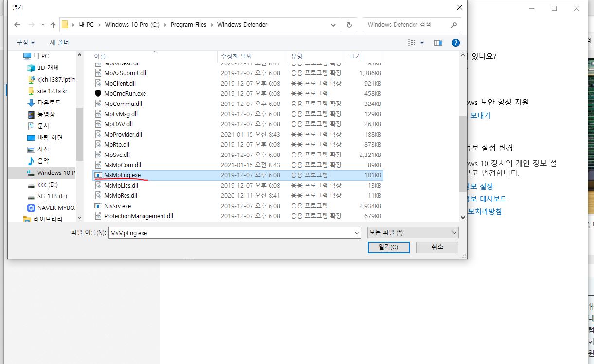
Task: Click the NAVER MYBOX icon
Action: pos(31,208)
